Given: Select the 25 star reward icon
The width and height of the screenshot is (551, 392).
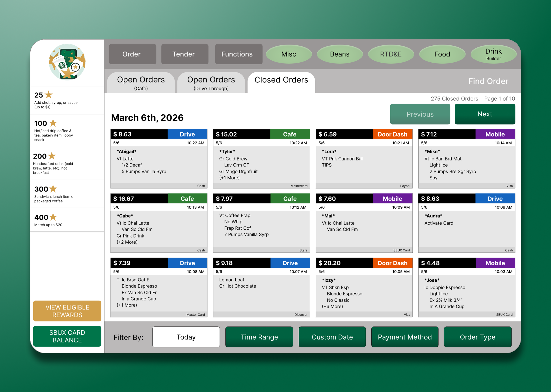Looking at the screenshot, I should pyautogui.click(x=49, y=95).
